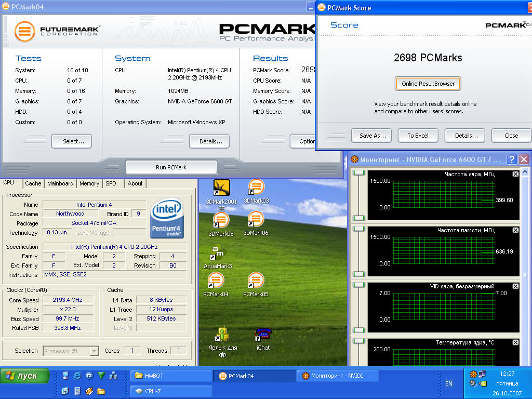Click Details under System panel

click(x=209, y=141)
